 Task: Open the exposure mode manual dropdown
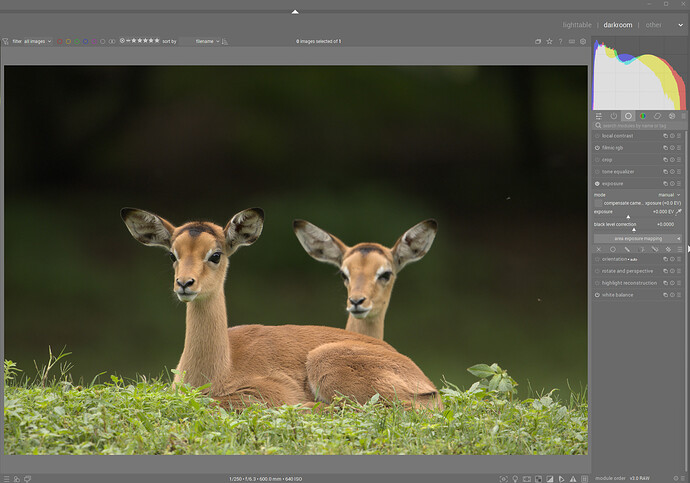click(x=668, y=194)
